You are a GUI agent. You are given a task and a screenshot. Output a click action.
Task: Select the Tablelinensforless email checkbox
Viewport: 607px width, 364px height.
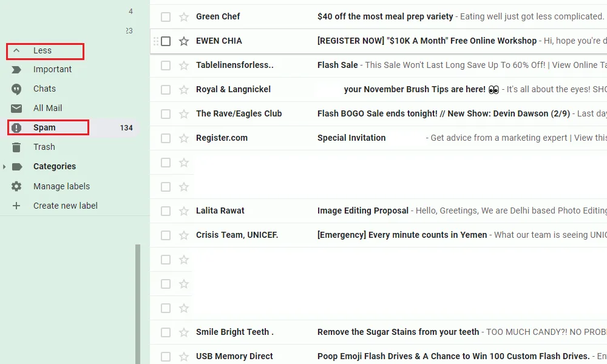point(166,66)
